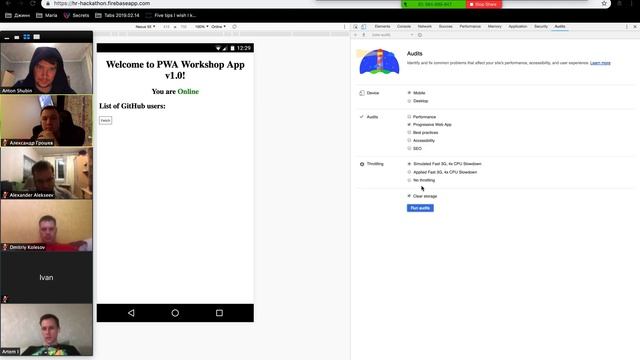Switch to the Network tab

click(424, 27)
